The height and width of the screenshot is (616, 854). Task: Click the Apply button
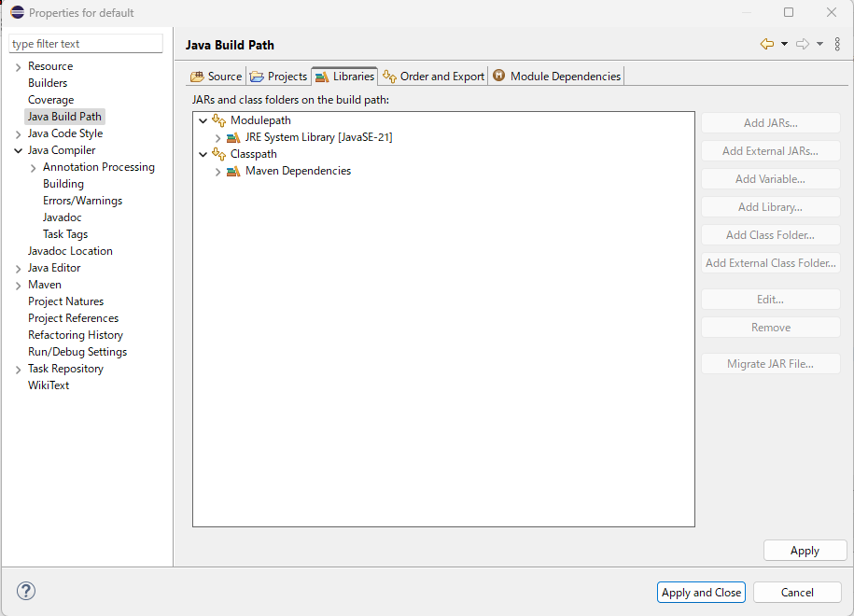click(x=805, y=550)
